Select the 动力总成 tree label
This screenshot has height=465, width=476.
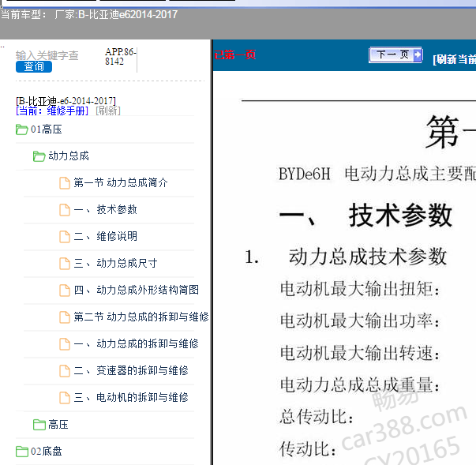69,156
